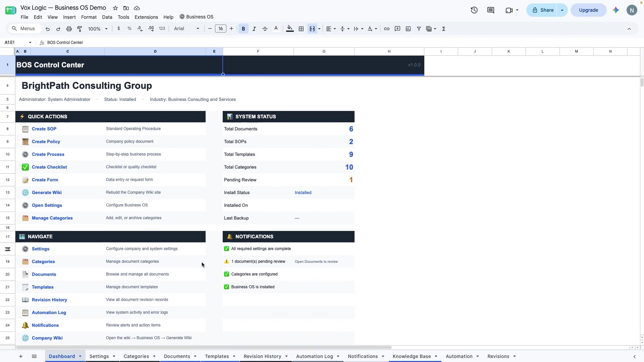Click the move to folder icon

tap(126, 8)
